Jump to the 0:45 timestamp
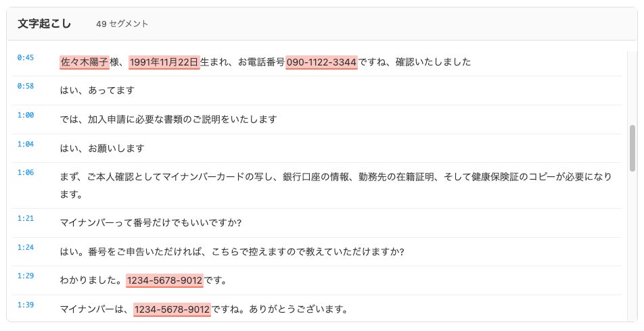Viewport: 644px width, 331px height. (26, 58)
